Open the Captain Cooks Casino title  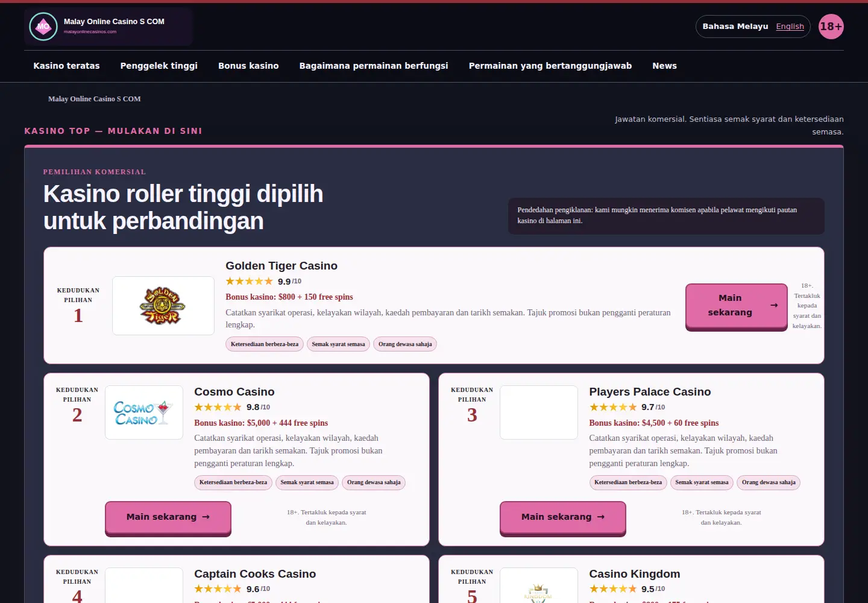[x=255, y=574]
